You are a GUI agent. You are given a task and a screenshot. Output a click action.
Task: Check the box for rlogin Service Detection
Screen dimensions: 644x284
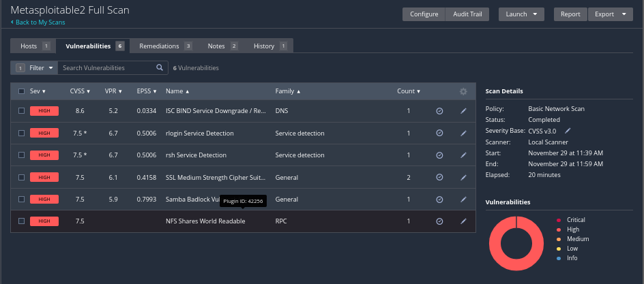(x=22, y=133)
